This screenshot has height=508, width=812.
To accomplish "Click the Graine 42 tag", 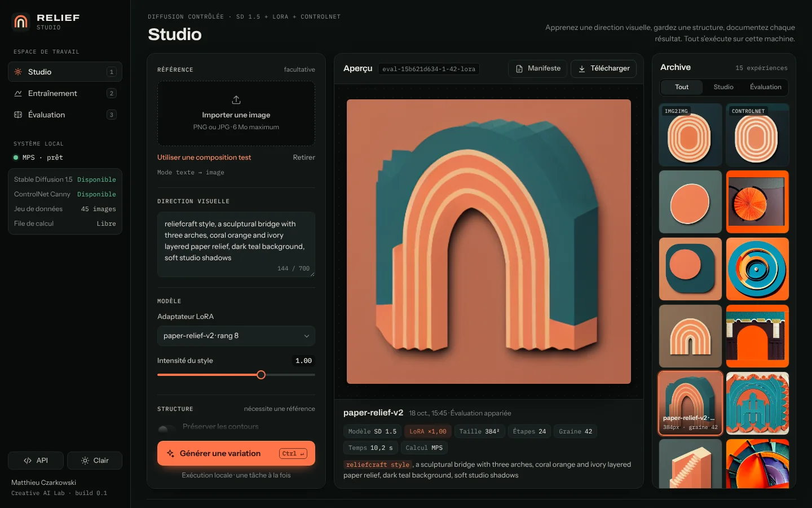I will [576, 432].
